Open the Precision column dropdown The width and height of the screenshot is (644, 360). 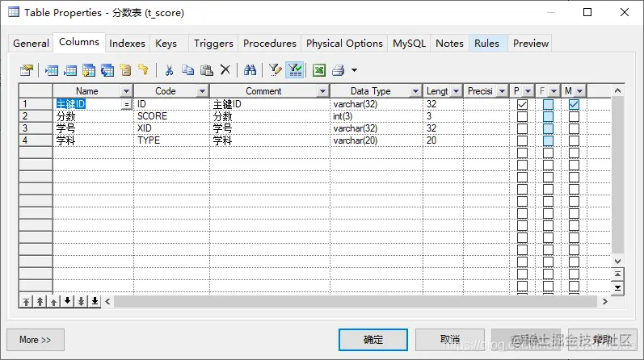click(x=502, y=91)
